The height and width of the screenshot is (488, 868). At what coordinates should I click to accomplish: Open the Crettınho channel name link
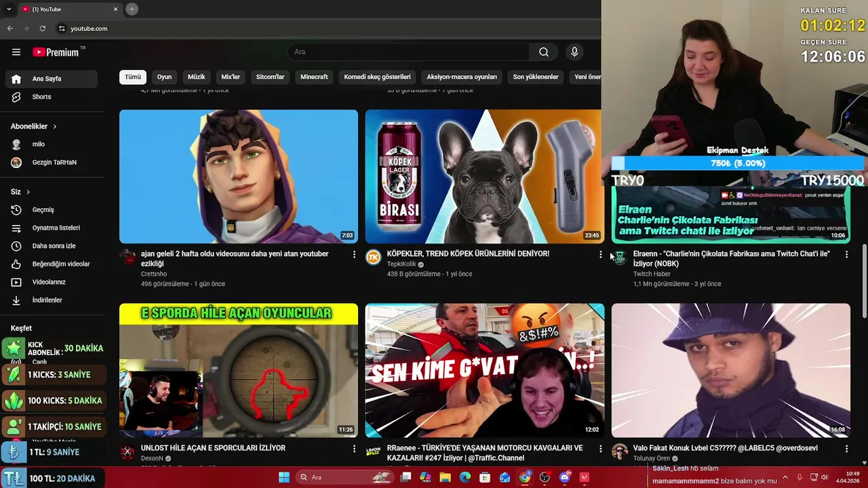click(x=154, y=274)
